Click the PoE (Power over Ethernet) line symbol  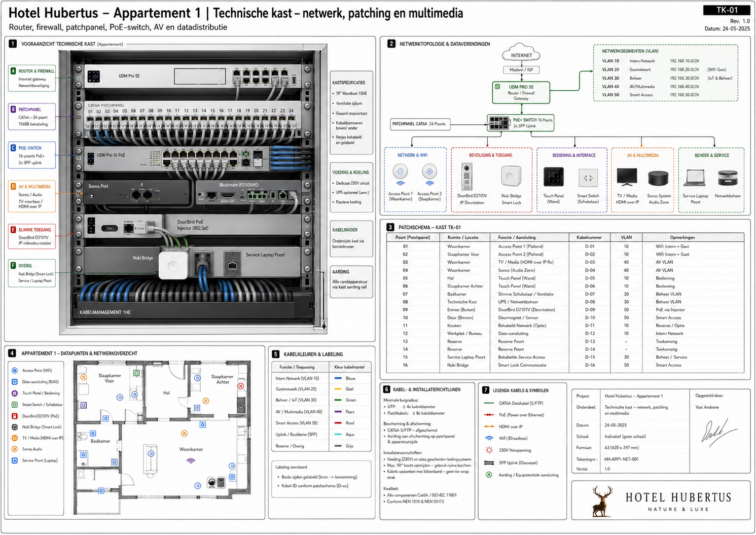(x=489, y=415)
